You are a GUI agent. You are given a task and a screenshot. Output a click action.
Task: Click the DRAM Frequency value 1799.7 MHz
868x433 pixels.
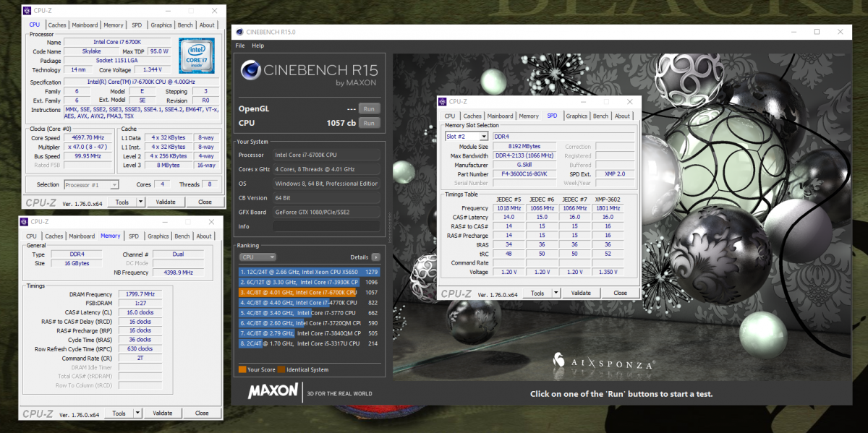(139, 294)
